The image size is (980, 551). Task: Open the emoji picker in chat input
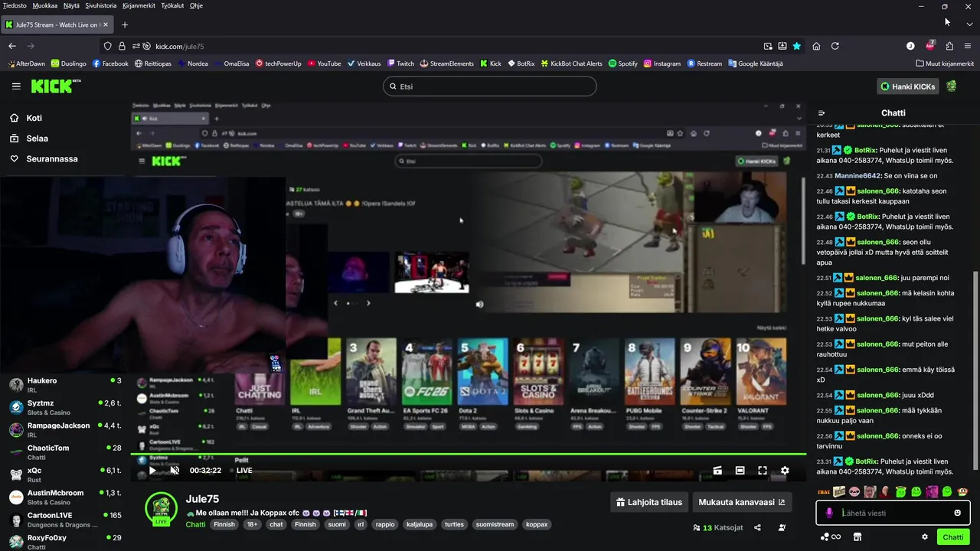pyautogui.click(x=958, y=513)
